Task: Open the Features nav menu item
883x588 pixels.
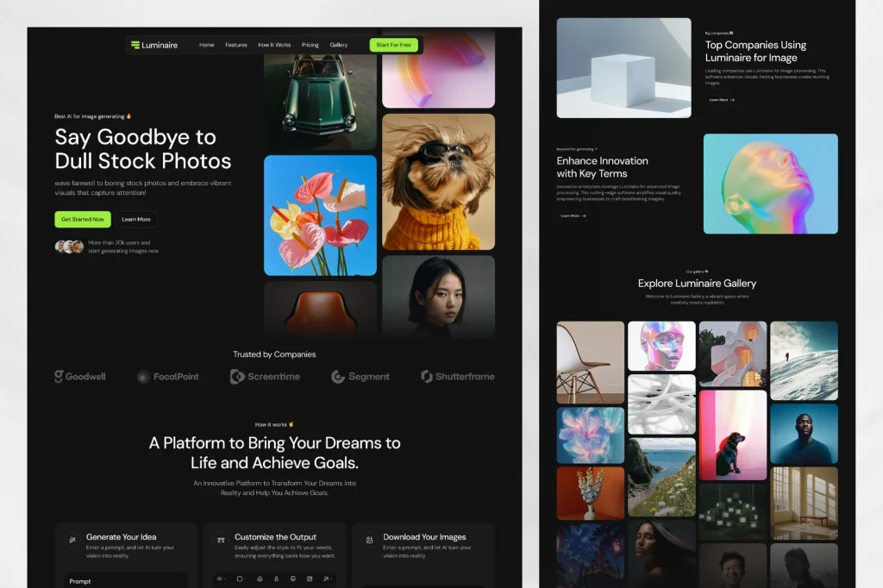Action: tap(236, 45)
